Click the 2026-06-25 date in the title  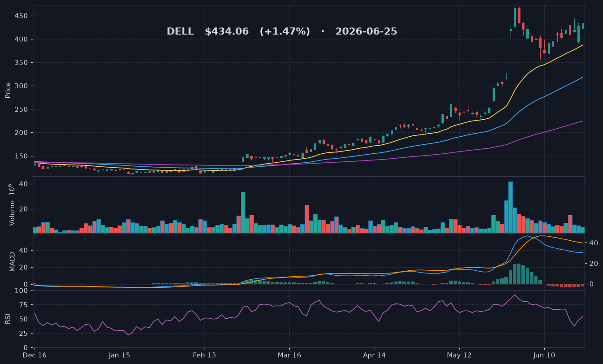[x=366, y=32]
